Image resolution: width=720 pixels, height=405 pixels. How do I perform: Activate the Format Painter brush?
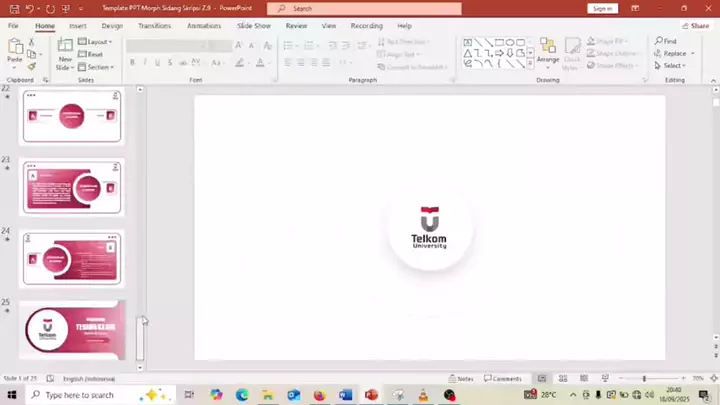coord(31,67)
